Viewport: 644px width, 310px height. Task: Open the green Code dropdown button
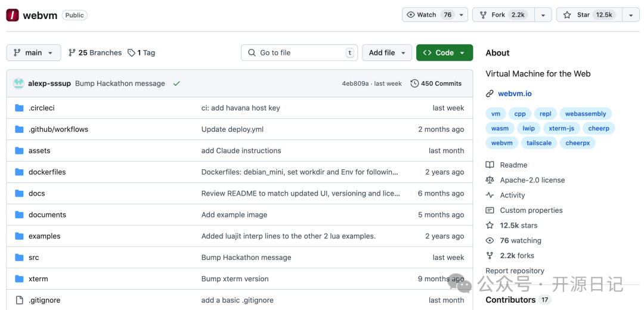(444, 52)
